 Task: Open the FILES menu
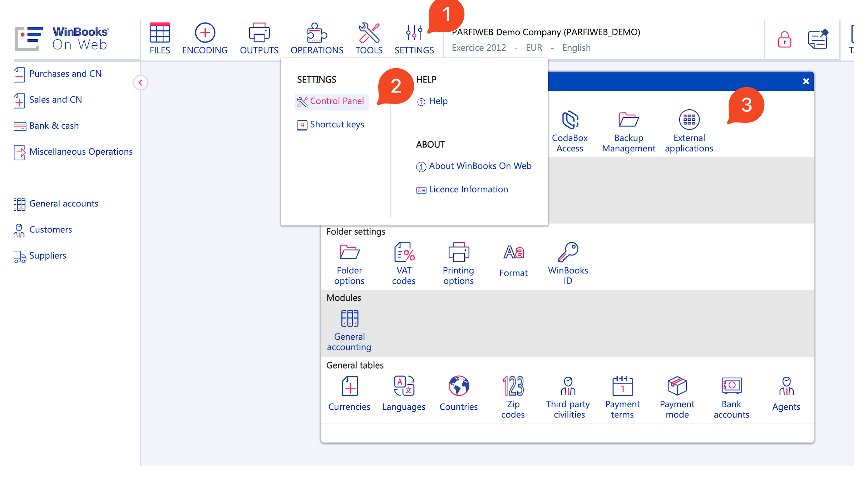click(x=159, y=39)
